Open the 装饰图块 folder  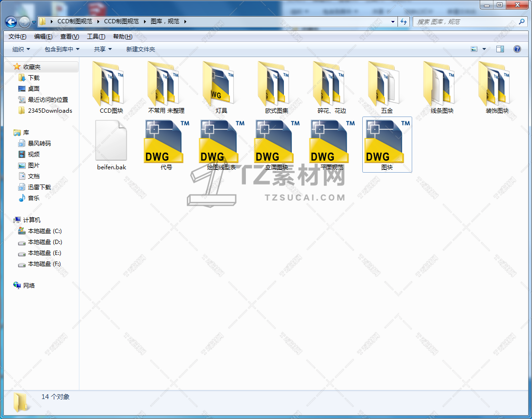[497, 88]
